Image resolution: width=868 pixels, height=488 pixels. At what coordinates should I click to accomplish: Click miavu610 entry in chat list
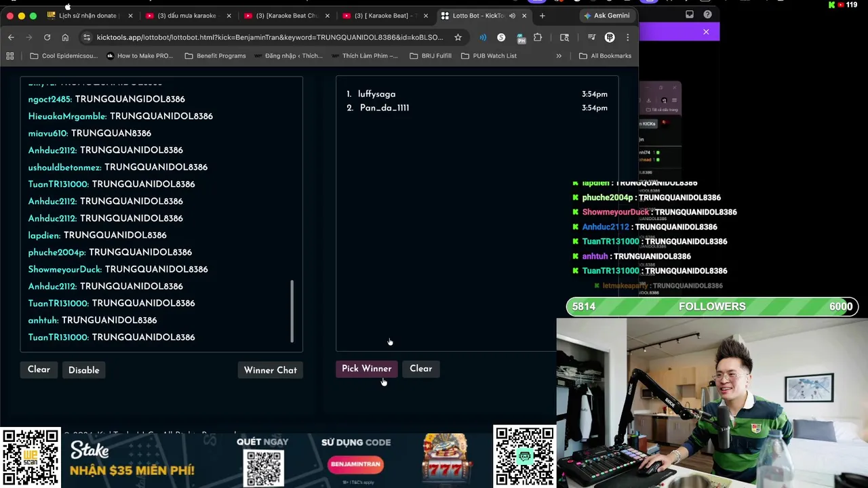[x=90, y=133]
